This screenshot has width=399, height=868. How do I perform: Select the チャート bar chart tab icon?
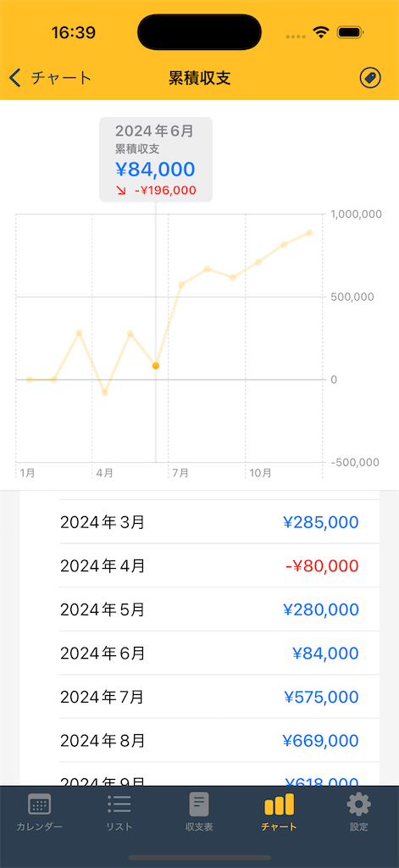click(279, 804)
